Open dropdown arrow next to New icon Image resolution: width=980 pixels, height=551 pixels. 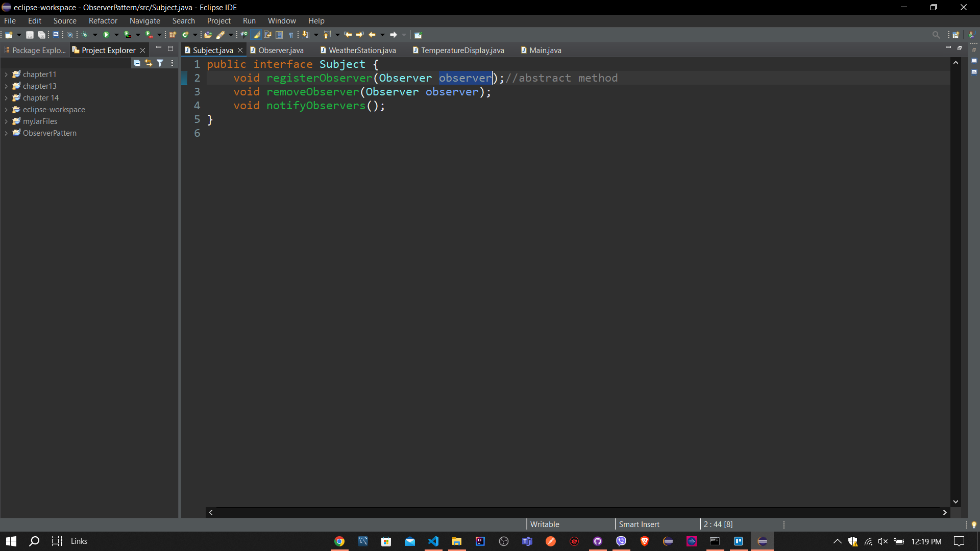pyautogui.click(x=19, y=35)
